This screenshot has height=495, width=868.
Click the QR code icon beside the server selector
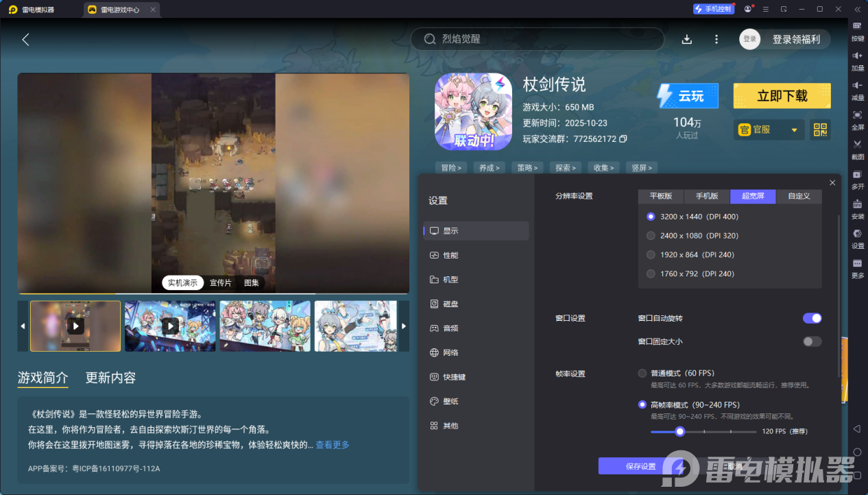[x=819, y=130]
